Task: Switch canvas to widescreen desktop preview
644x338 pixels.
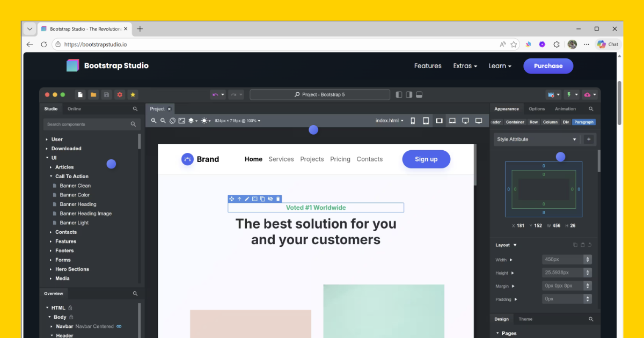Action: (x=479, y=121)
